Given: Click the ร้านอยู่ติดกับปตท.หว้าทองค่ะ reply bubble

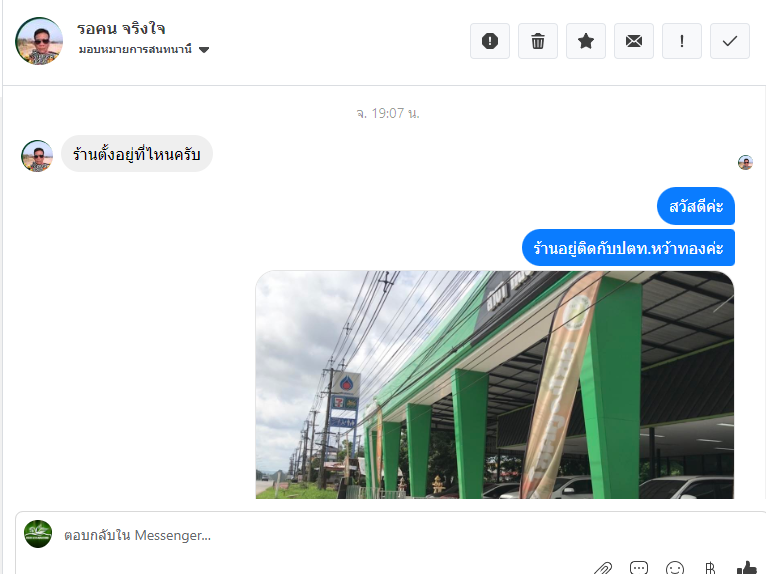Looking at the screenshot, I should coord(628,248).
